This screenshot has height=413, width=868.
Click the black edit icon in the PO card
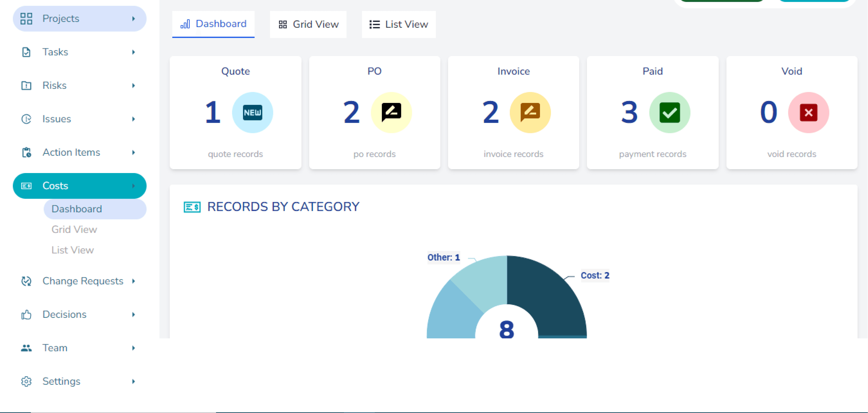pyautogui.click(x=391, y=112)
